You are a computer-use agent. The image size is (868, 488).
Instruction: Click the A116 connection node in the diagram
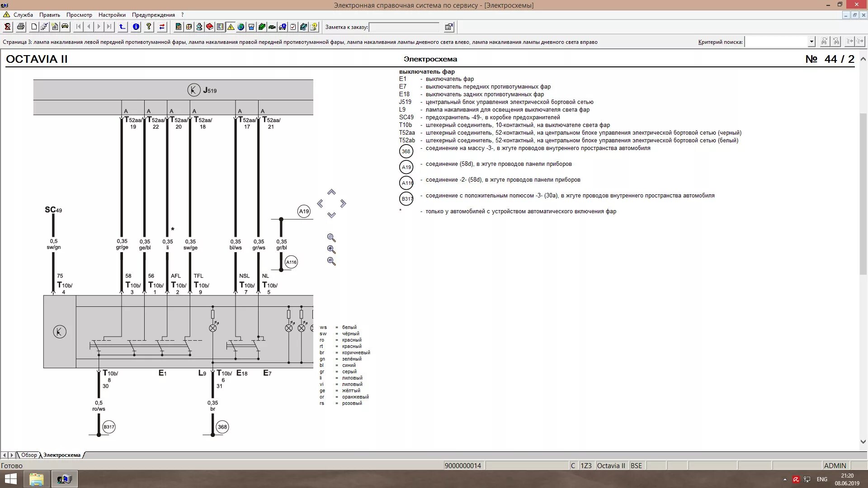pos(291,262)
